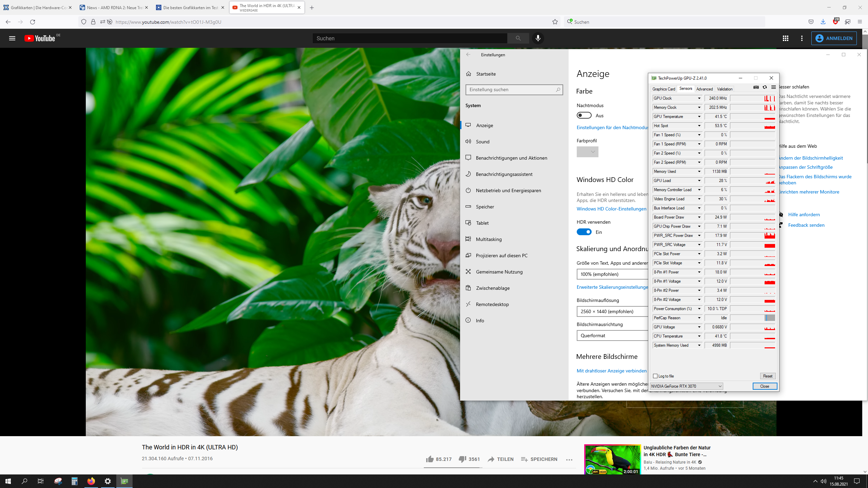This screenshot has height=488, width=868.
Task: Click the GPU-Z screenshot camera icon
Action: coord(756,87)
